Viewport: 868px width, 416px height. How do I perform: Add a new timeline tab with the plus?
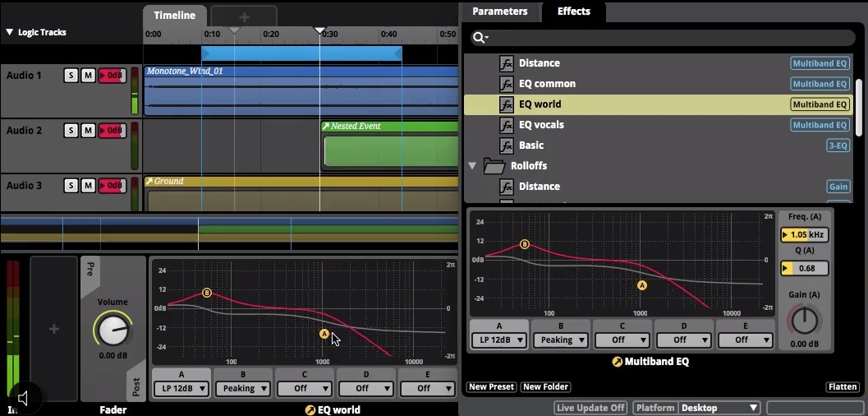point(244,16)
